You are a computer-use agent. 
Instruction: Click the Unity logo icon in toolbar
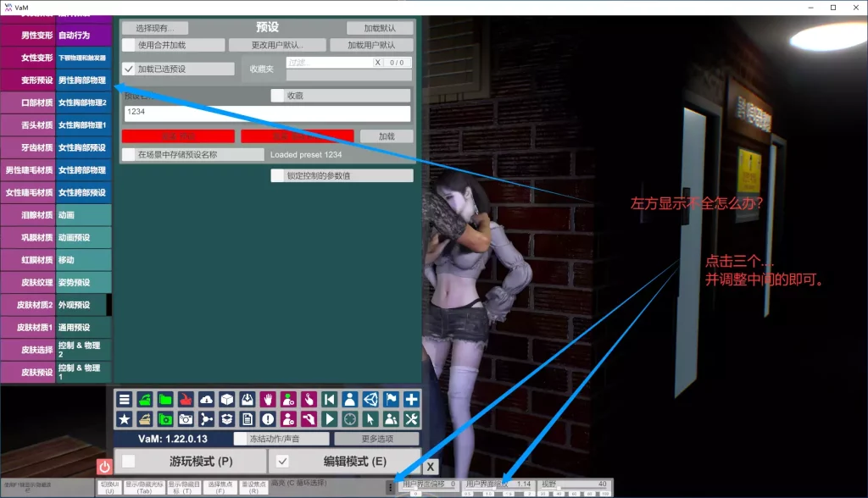point(370,400)
